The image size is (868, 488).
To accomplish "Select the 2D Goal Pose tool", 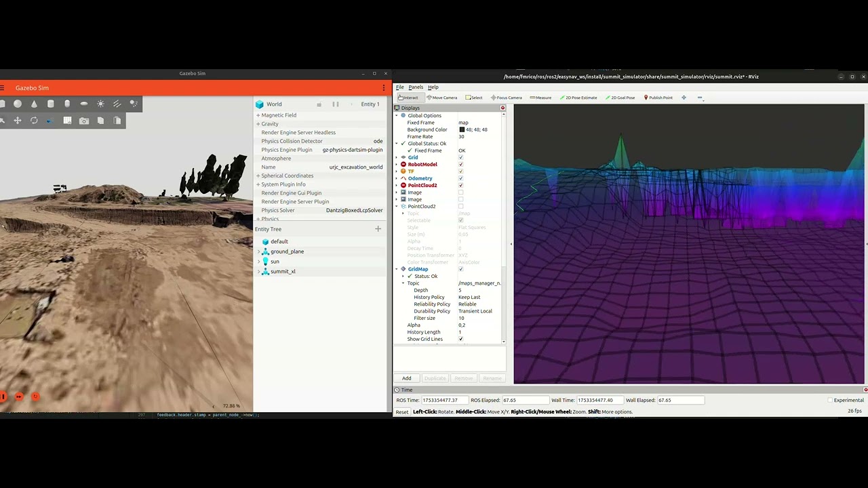I will 620,98.
